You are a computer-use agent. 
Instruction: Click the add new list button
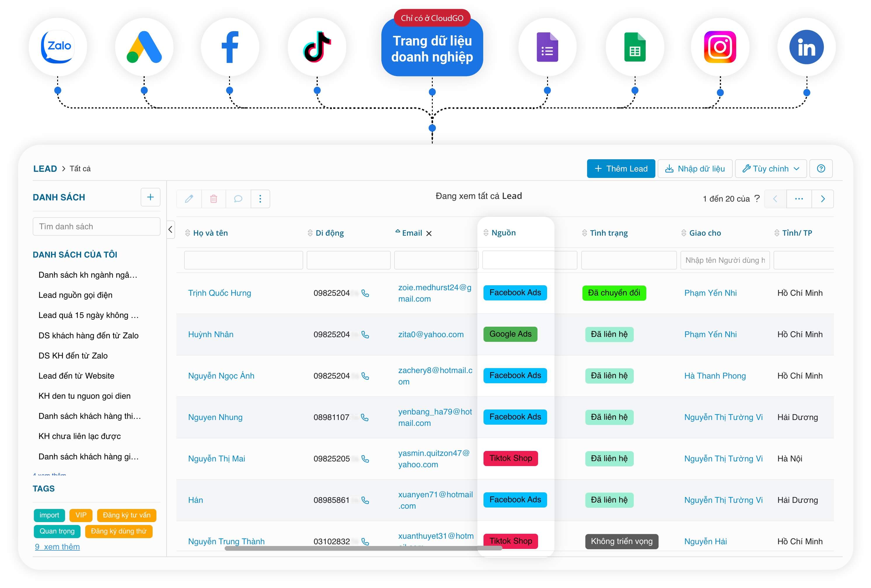(x=150, y=196)
